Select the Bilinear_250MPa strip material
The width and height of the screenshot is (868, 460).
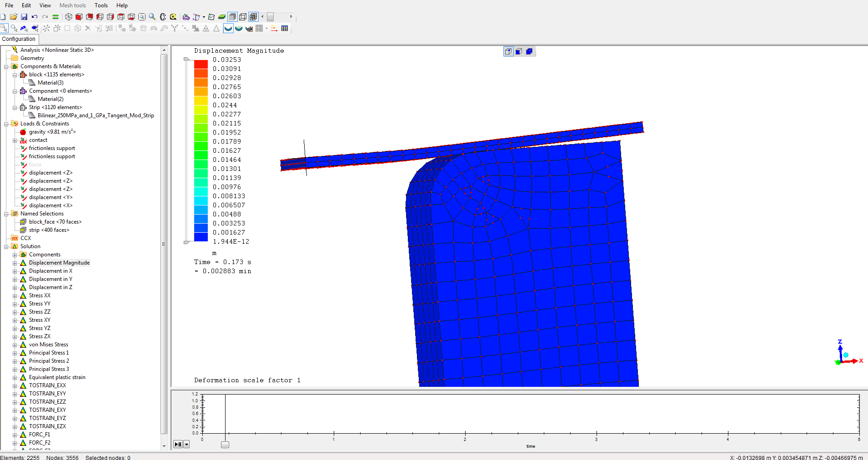click(95, 115)
